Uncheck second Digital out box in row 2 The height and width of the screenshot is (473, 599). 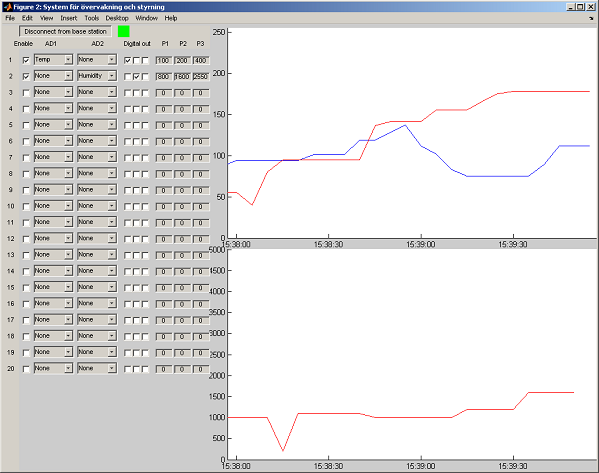(x=136, y=77)
